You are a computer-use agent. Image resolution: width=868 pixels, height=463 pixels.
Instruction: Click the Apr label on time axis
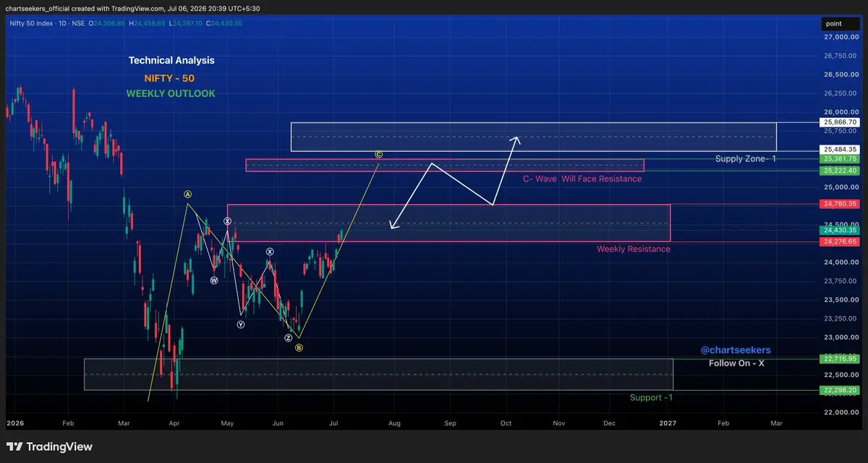click(x=173, y=422)
